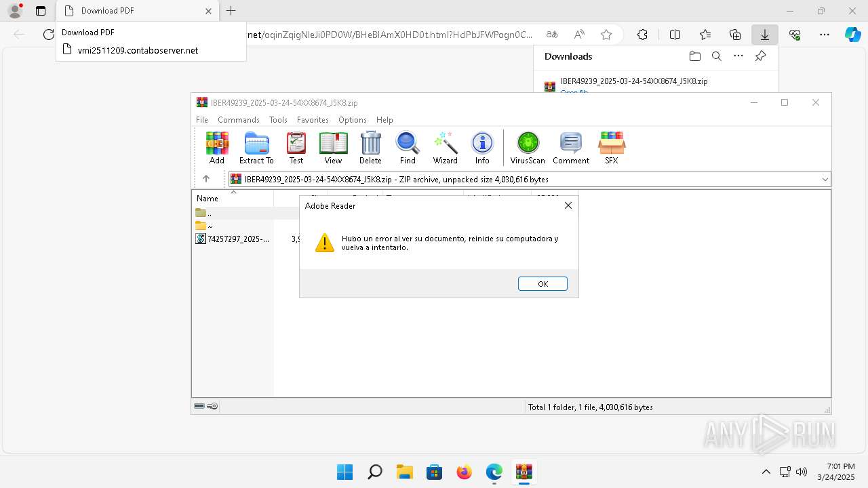Open Microsoft Store from taskbar
The height and width of the screenshot is (488, 868).
(434, 472)
